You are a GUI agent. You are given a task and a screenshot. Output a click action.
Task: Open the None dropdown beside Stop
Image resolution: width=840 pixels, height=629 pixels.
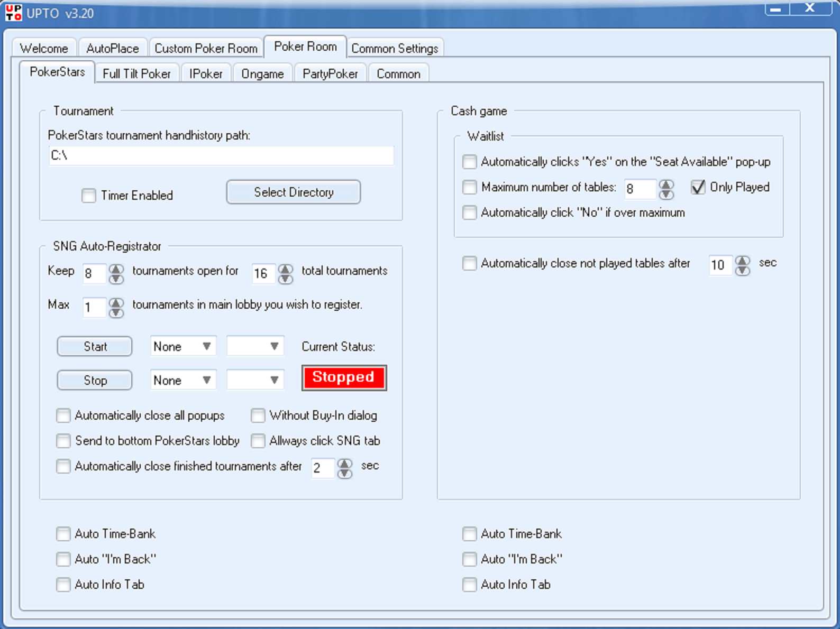[x=183, y=380]
